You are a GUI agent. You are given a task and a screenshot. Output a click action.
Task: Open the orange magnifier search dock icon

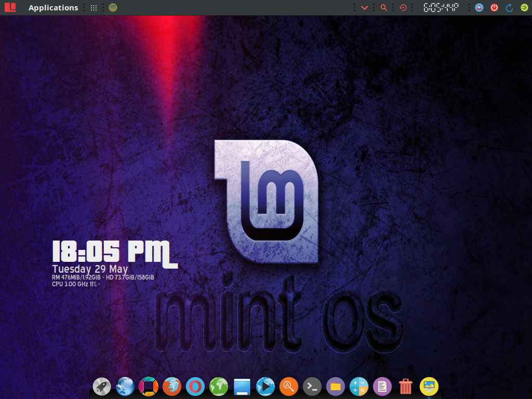coord(289,387)
